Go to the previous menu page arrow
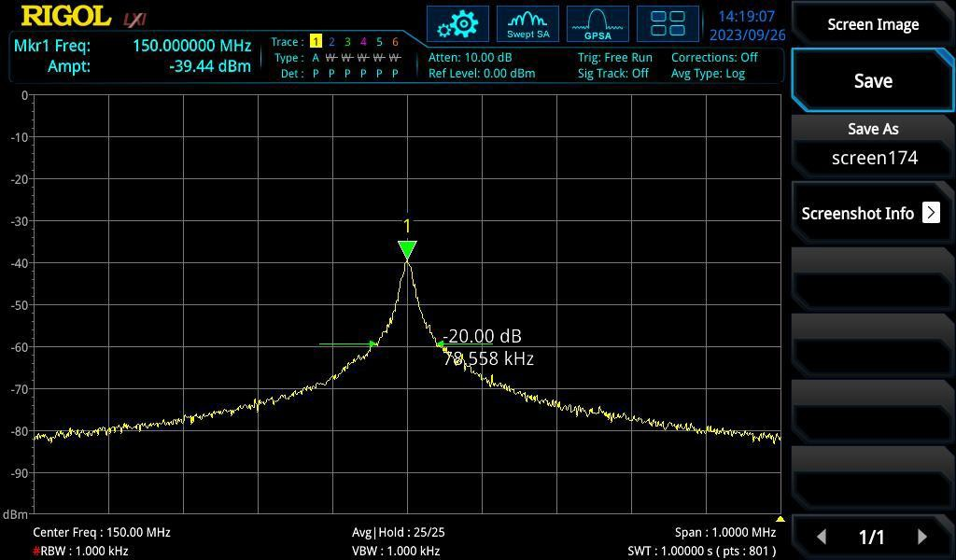The image size is (956, 560). pos(822,537)
